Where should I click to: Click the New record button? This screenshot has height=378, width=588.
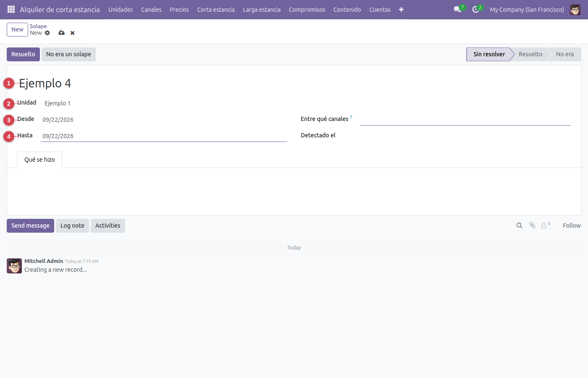17,29
